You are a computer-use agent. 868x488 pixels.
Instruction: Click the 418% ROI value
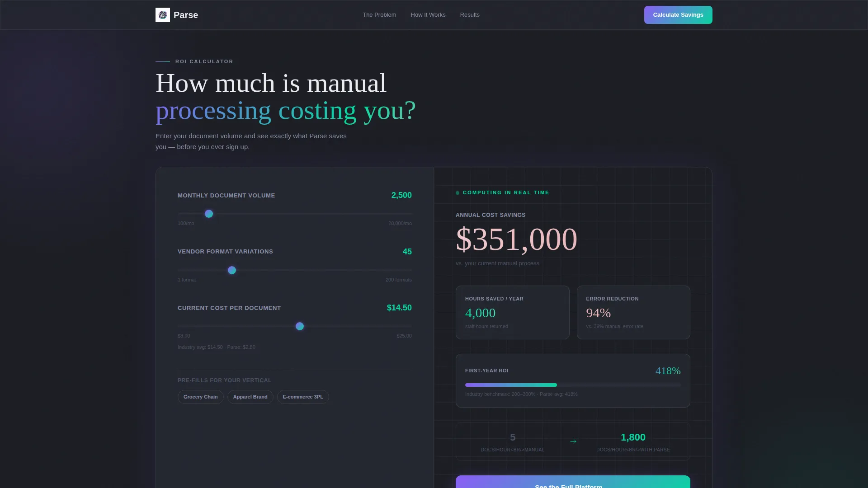(x=668, y=371)
